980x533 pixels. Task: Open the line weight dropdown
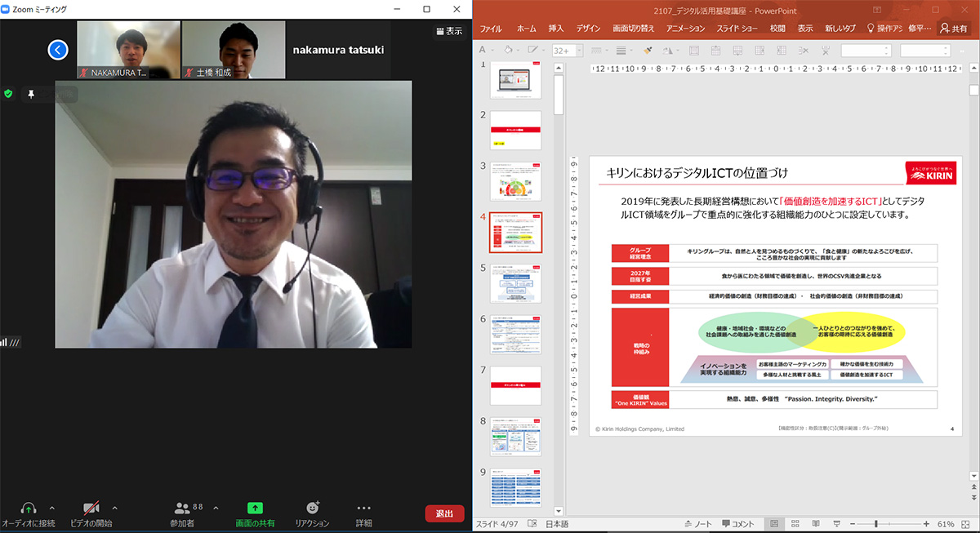point(624,50)
